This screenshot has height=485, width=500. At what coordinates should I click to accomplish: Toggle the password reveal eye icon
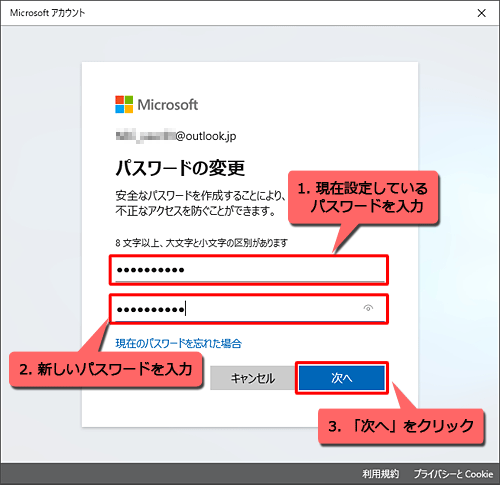368,308
